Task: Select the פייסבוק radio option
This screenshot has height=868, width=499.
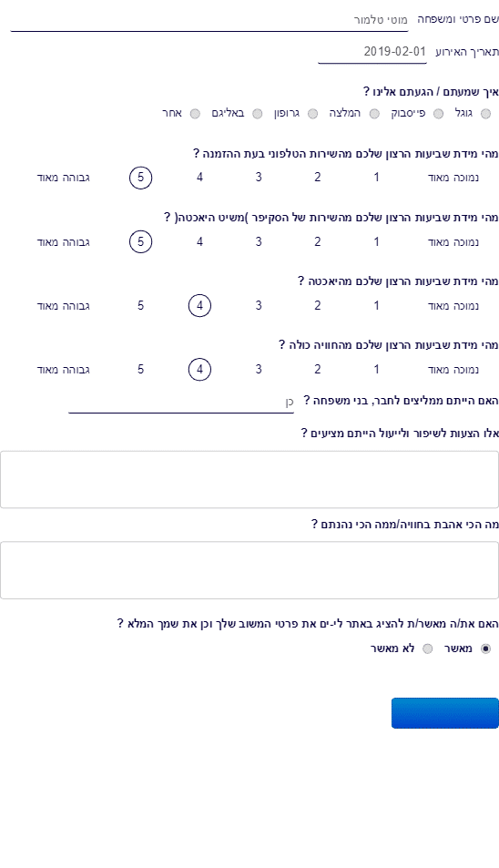Action: click(438, 114)
